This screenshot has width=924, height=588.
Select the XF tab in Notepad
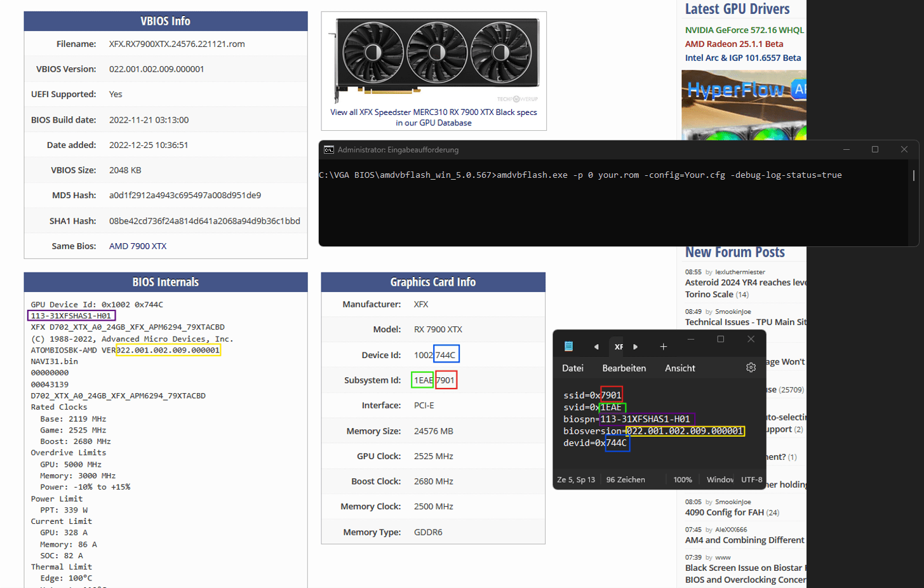(619, 347)
